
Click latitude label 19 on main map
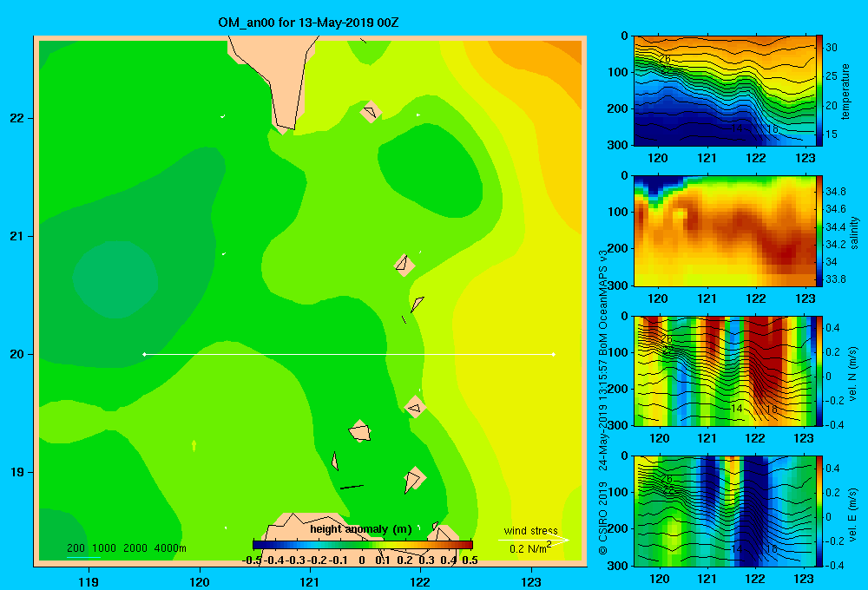[x=16, y=472]
